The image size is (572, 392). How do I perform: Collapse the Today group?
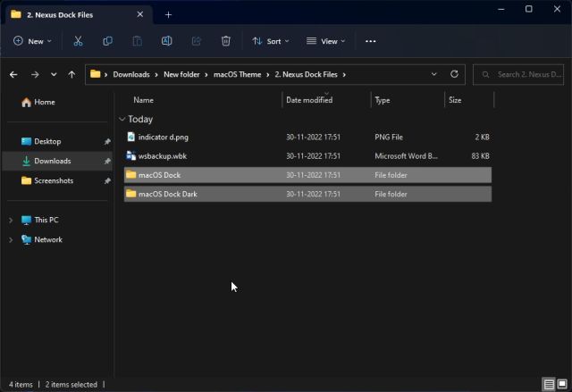122,119
